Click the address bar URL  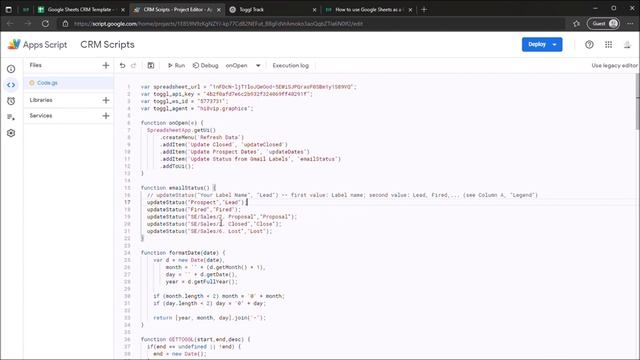pos(218,24)
